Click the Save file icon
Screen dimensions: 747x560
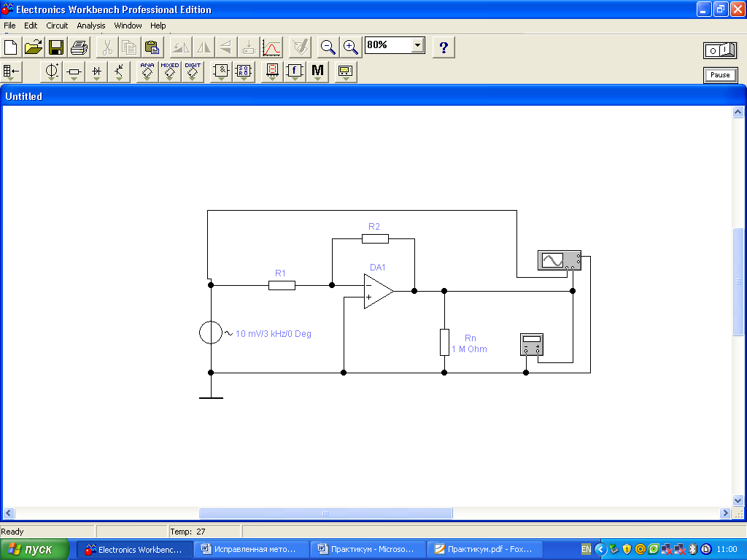(x=56, y=47)
